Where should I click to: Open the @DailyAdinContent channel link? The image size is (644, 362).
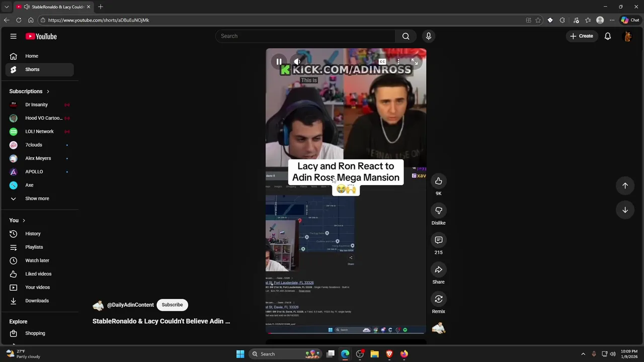[x=130, y=305]
